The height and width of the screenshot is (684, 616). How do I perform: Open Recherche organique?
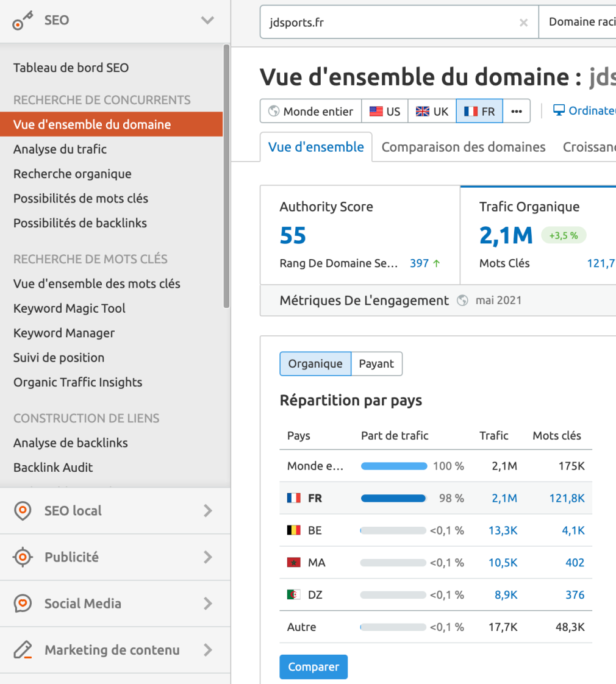point(72,174)
